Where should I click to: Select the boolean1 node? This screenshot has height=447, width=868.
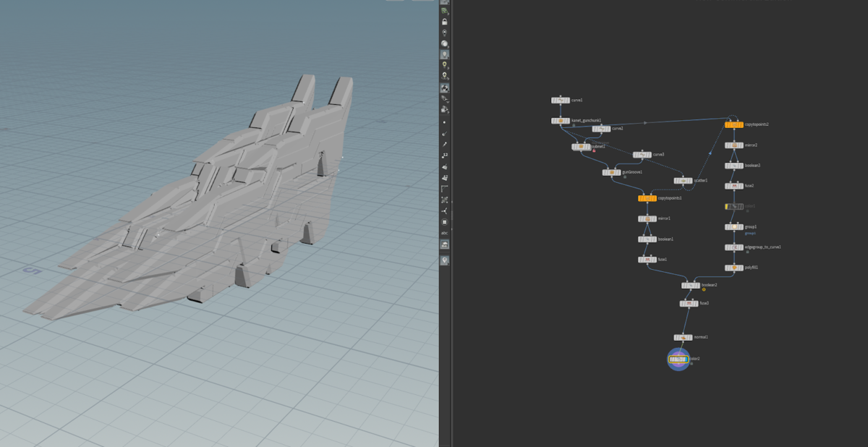click(x=647, y=239)
